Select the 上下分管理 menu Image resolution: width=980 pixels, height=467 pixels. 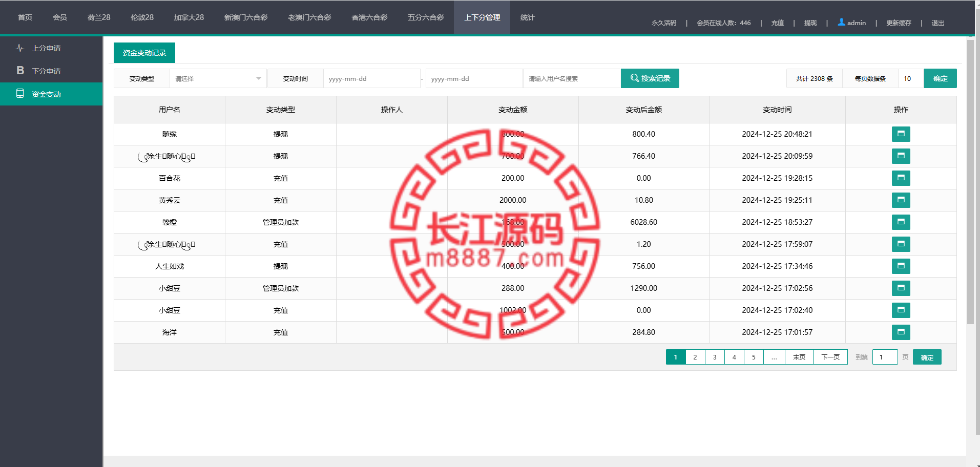coord(482,17)
